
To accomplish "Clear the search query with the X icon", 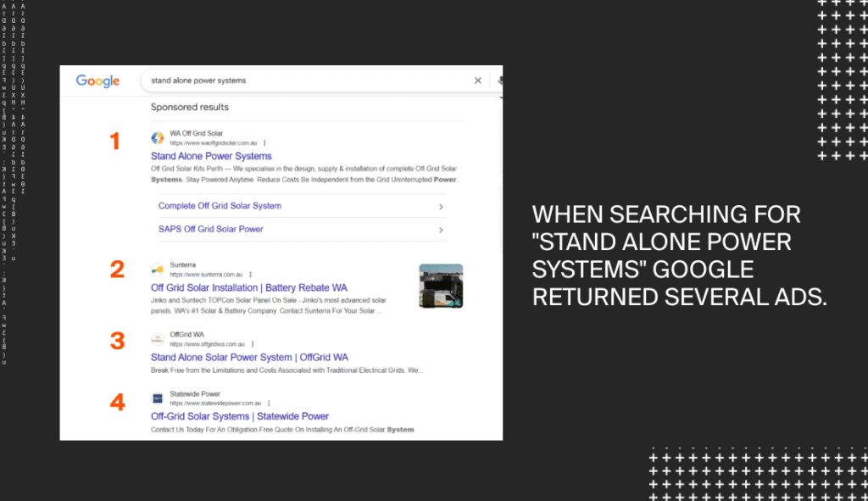I will [x=478, y=81].
